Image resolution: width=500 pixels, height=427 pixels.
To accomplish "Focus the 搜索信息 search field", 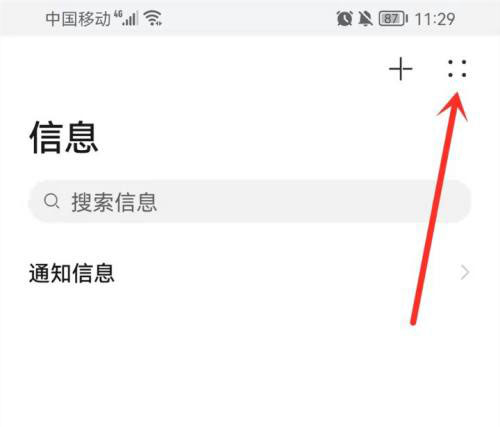I will coord(249,201).
